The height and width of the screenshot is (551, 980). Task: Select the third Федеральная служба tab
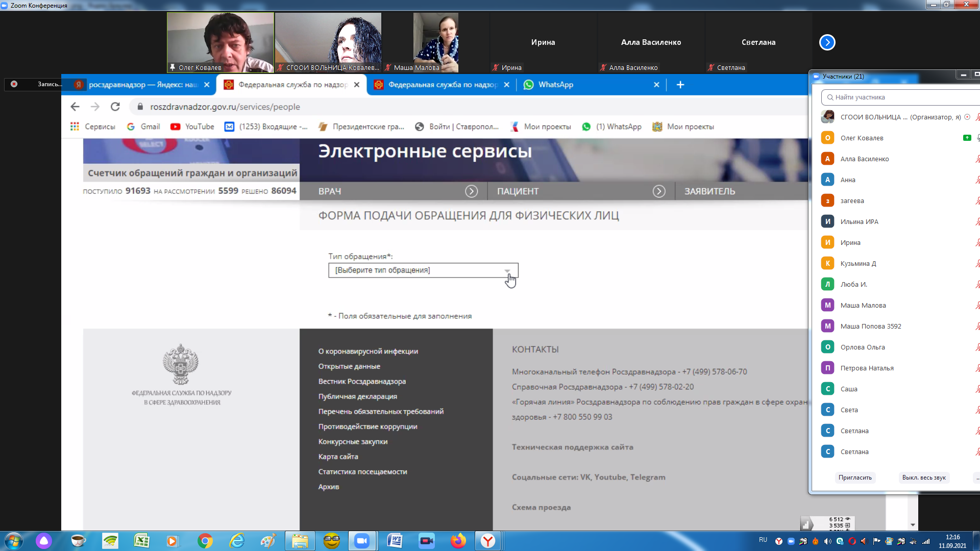(x=442, y=85)
